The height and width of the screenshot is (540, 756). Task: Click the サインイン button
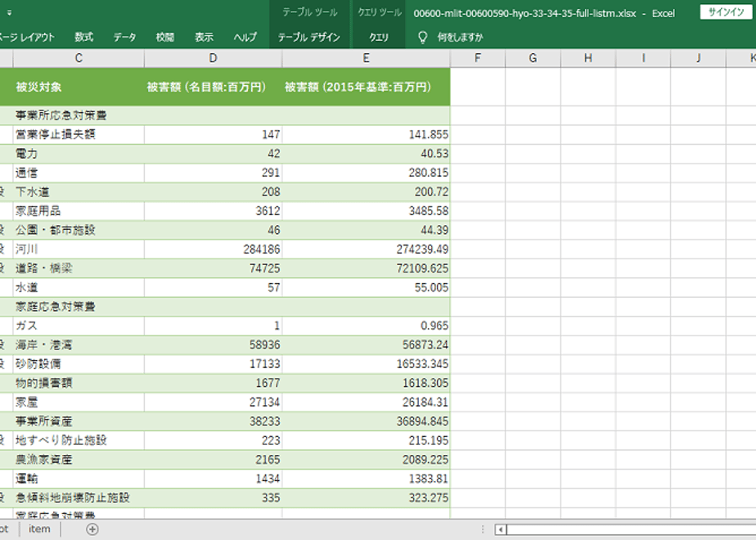point(726,12)
